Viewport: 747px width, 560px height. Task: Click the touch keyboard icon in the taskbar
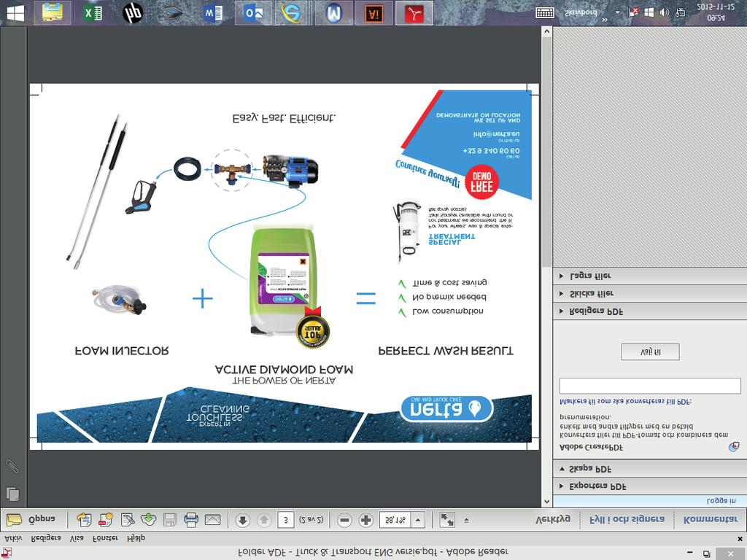[x=544, y=12]
